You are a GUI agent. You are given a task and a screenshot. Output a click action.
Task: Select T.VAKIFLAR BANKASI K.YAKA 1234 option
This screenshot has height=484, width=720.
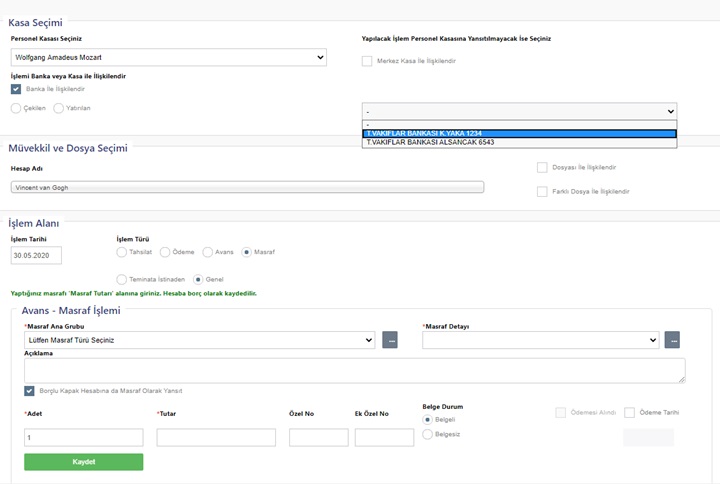(x=519, y=133)
